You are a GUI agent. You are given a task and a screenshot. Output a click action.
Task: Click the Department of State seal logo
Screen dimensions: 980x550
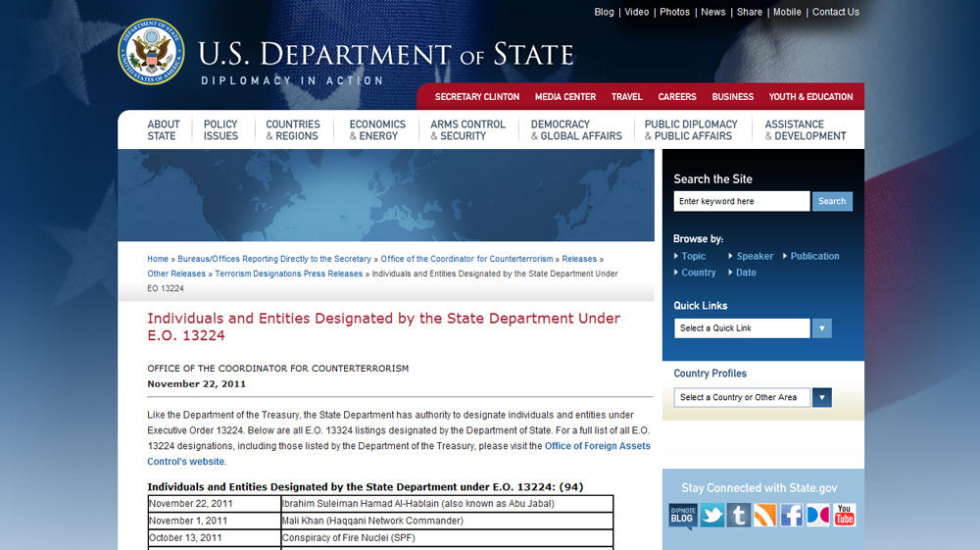[151, 53]
